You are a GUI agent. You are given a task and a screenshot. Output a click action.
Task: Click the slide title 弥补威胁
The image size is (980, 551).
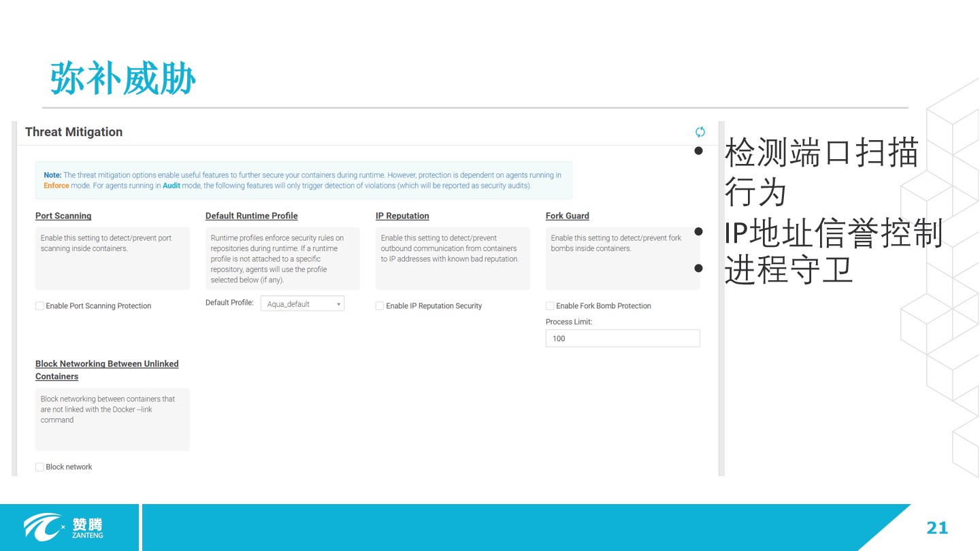[123, 78]
